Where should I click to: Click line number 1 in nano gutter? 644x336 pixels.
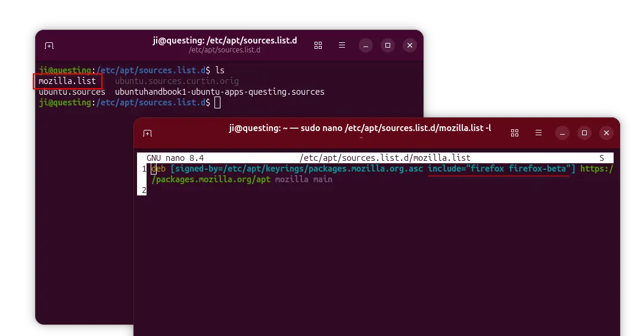pos(144,169)
